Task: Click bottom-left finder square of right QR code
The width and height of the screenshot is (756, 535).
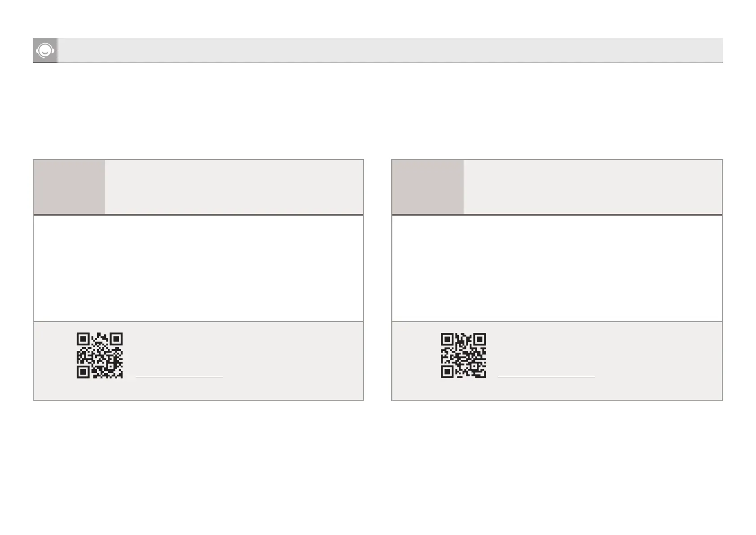Action: tap(447, 372)
